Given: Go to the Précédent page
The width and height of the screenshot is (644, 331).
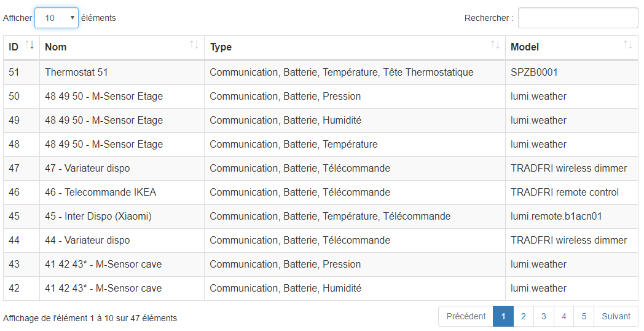Looking at the screenshot, I should [466, 316].
